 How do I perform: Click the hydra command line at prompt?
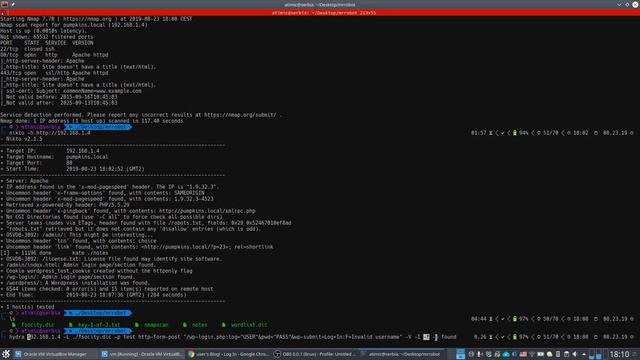coord(232,337)
